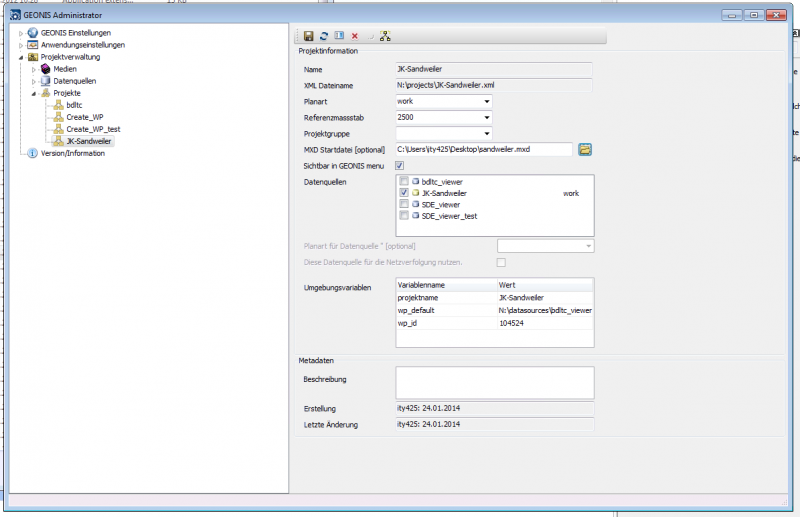Expand the Datenquellen tree node
Image resolution: width=800 pixels, height=517 pixels.
click(34, 81)
